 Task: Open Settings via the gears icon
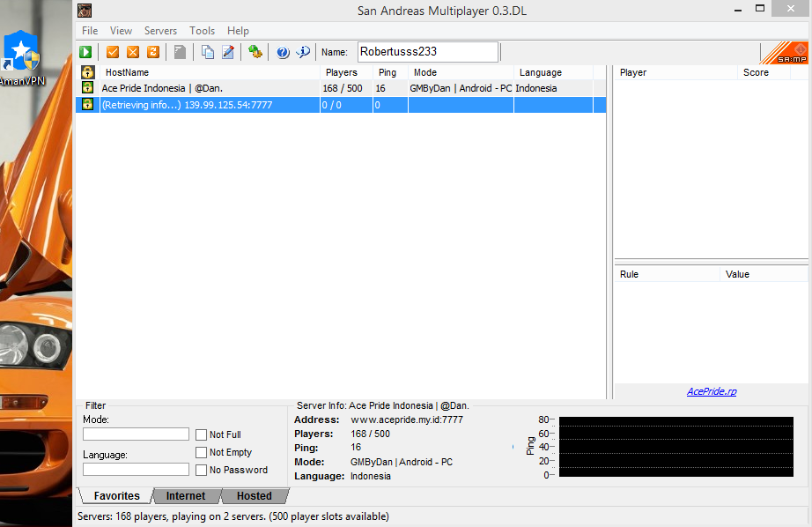point(255,52)
